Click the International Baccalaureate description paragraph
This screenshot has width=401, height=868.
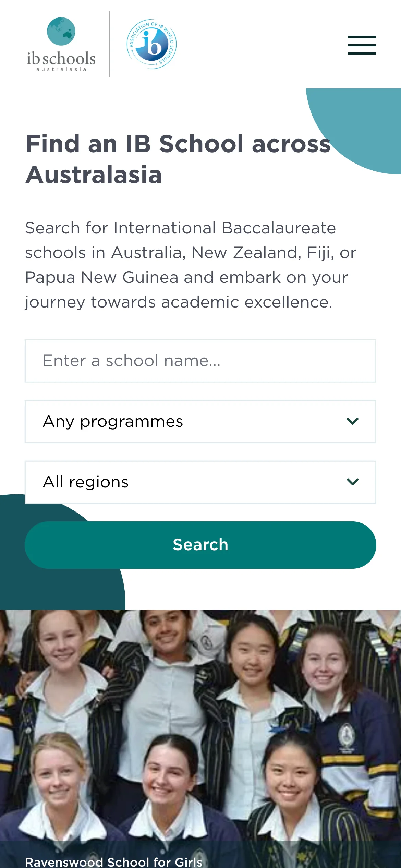point(191,265)
